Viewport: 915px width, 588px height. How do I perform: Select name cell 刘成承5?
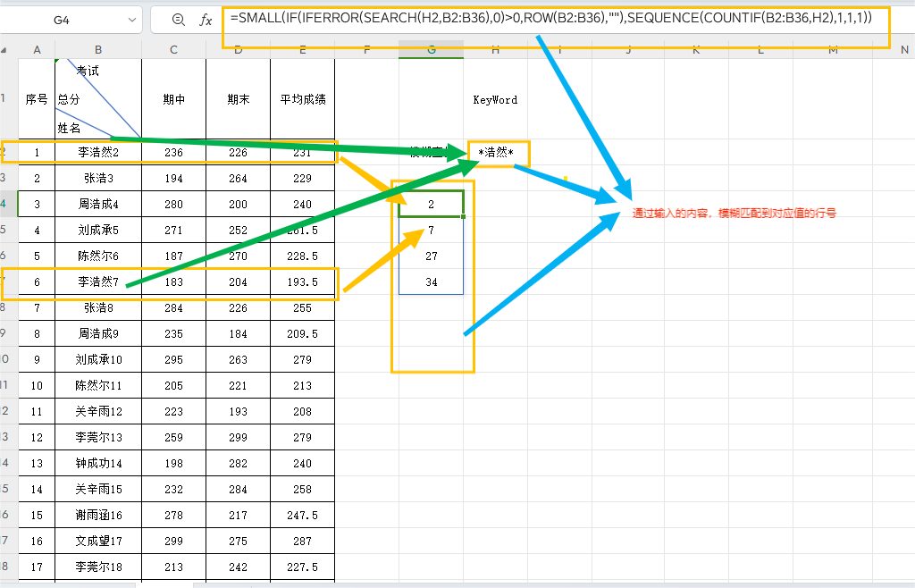(x=98, y=230)
